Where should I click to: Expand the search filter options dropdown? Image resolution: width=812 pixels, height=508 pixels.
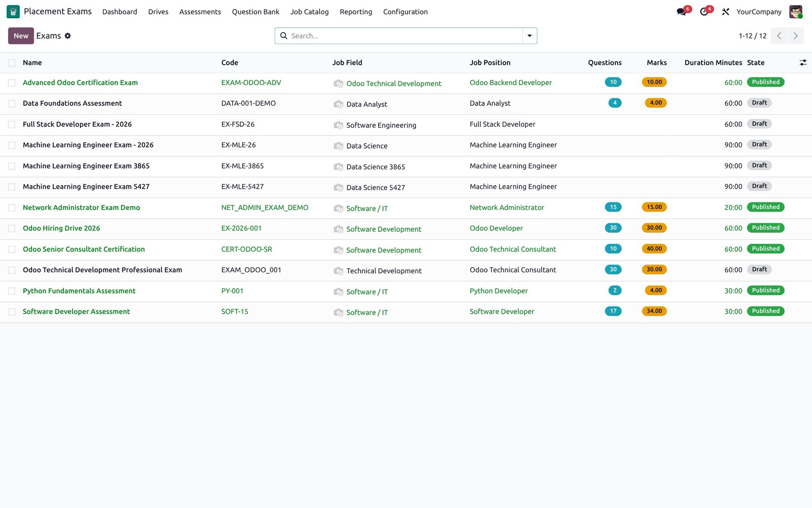click(529, 36)
